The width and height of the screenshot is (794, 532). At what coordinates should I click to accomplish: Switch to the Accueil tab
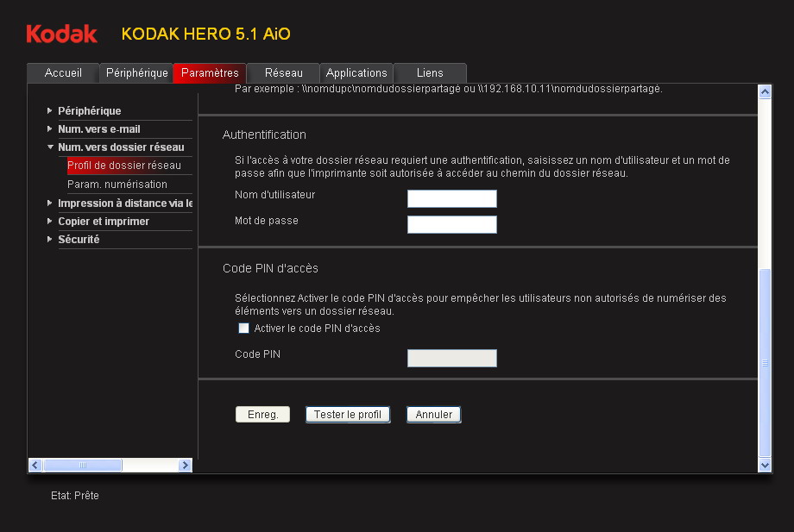point(63,73)
